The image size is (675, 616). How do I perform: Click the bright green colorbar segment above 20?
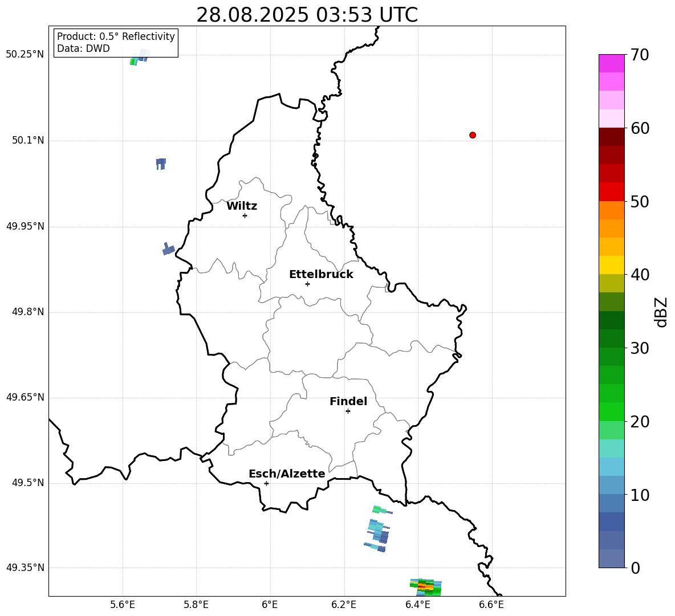611,411
